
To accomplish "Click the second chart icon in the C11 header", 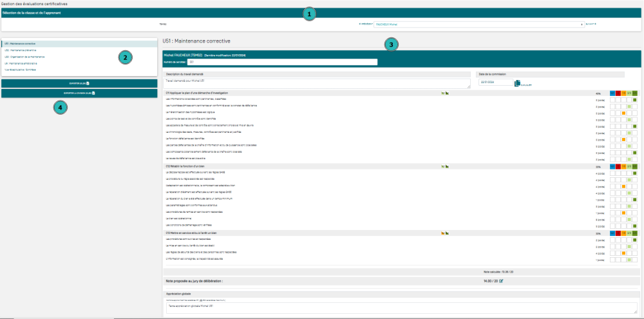I will click(447, 93).
